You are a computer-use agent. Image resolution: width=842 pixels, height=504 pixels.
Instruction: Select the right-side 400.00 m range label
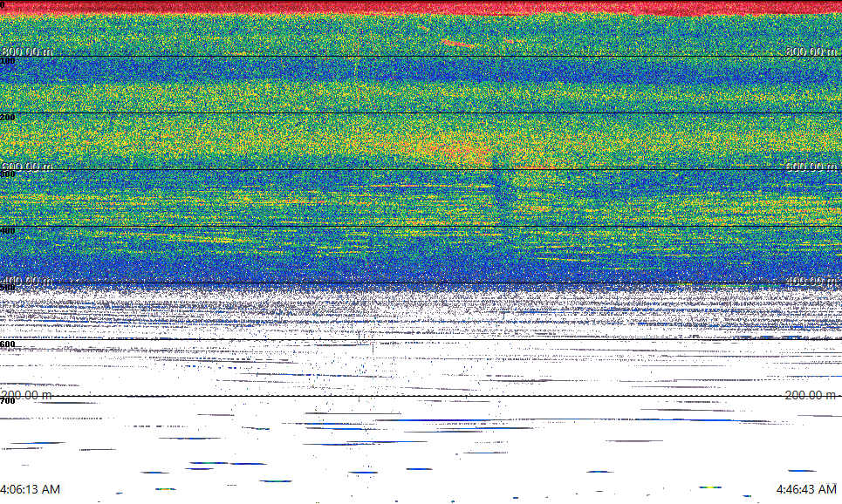click(x=811, y=281)
